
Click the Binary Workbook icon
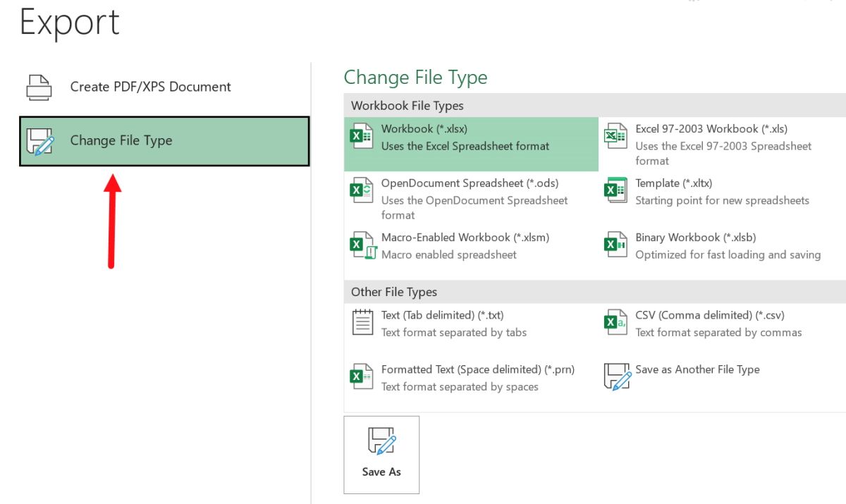(x=615, y=245)
